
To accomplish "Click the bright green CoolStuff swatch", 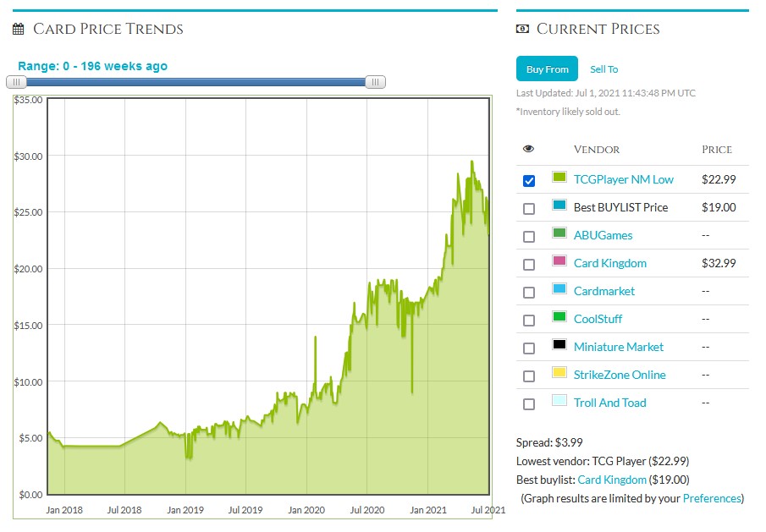I will point(559,316).
